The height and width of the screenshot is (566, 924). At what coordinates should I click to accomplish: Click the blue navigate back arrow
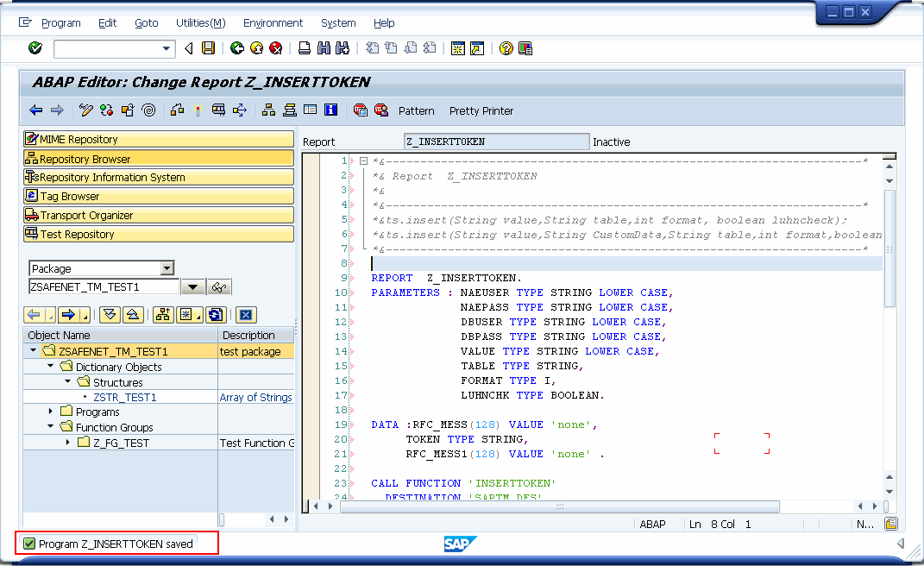[x=36, y=110]
